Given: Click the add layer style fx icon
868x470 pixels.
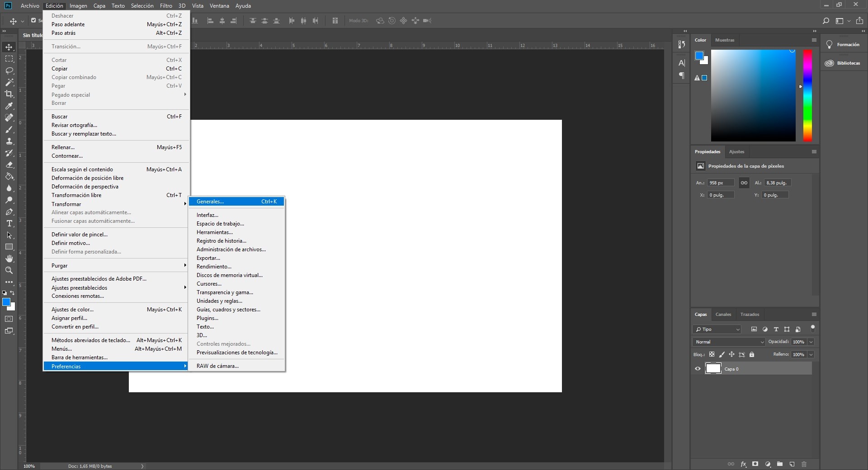Looking at the screenshot, I should click(743, 464).
